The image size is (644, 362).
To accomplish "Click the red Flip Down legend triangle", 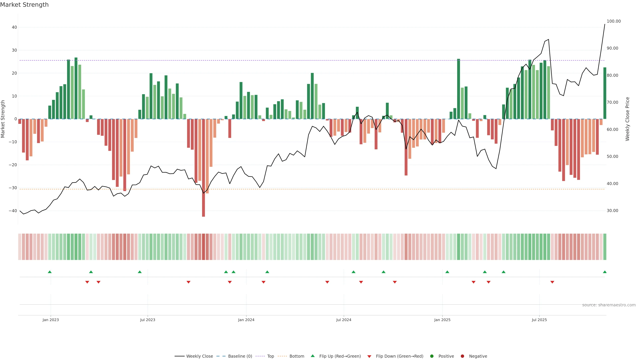I will (x=369, y=356).
